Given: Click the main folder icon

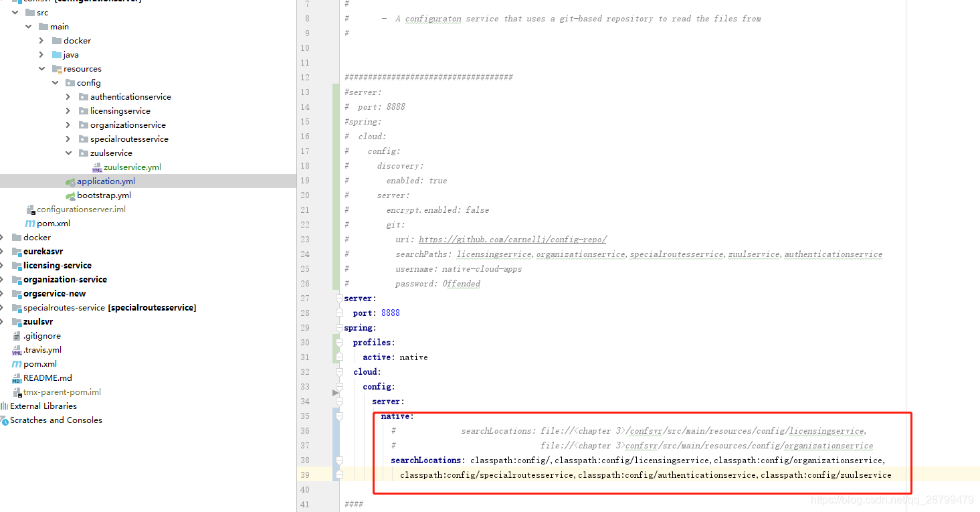Looking at the screenshot, I should 43,27.
